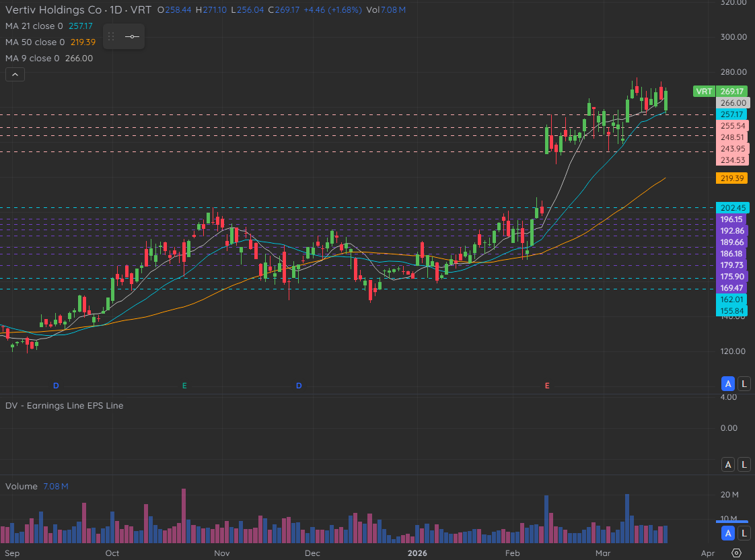Click the red earnings 'E' marker in February

click(x=547, y=386)
